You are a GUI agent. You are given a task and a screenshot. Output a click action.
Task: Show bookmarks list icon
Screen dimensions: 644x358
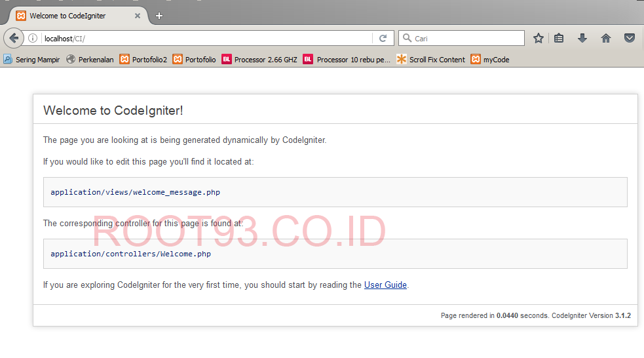click(x=559, y=38)
